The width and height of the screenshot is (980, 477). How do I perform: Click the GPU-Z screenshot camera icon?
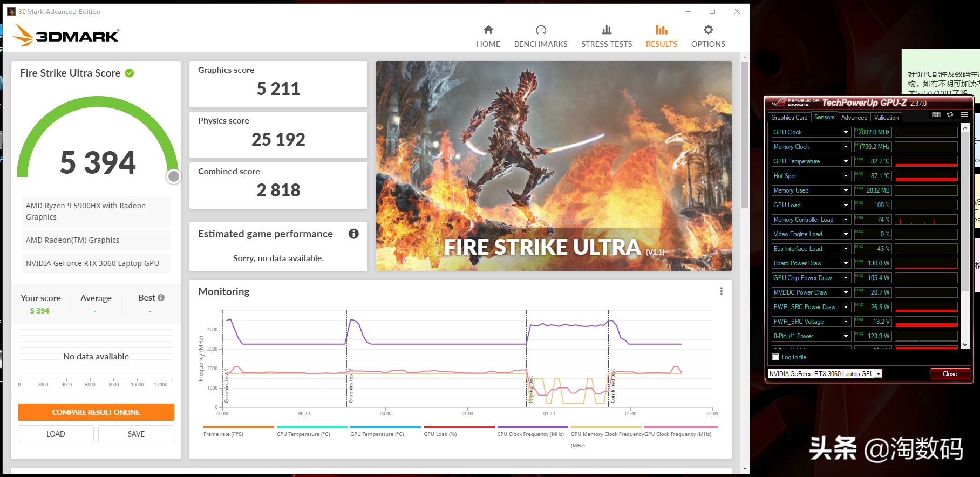[x=936, y=114]
